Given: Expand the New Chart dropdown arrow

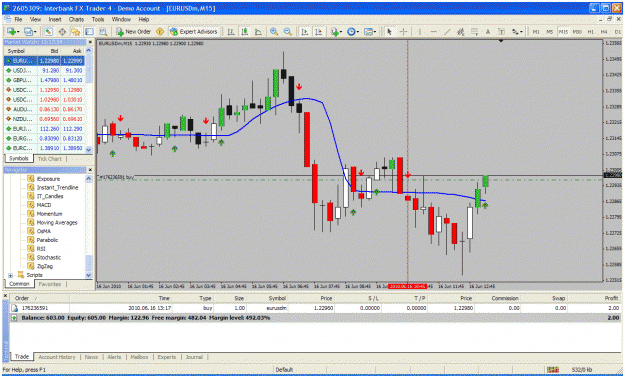Looking at the screenshot, I should 18,32.
